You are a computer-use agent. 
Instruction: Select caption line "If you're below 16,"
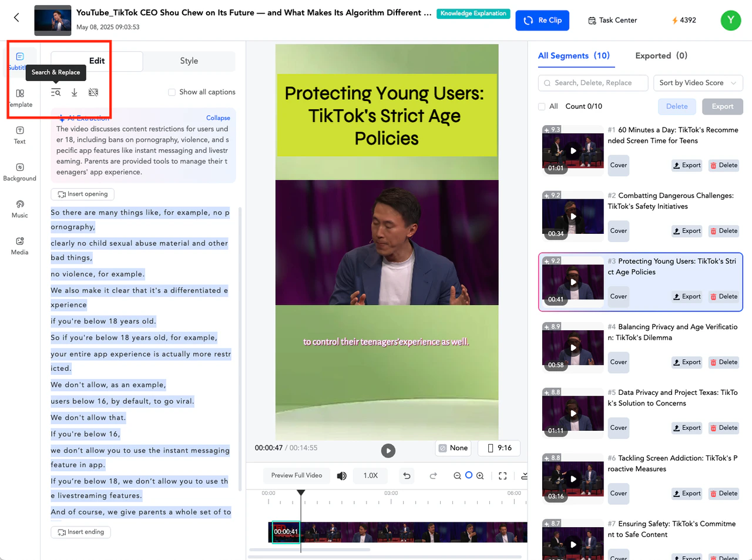click(85, 434)
